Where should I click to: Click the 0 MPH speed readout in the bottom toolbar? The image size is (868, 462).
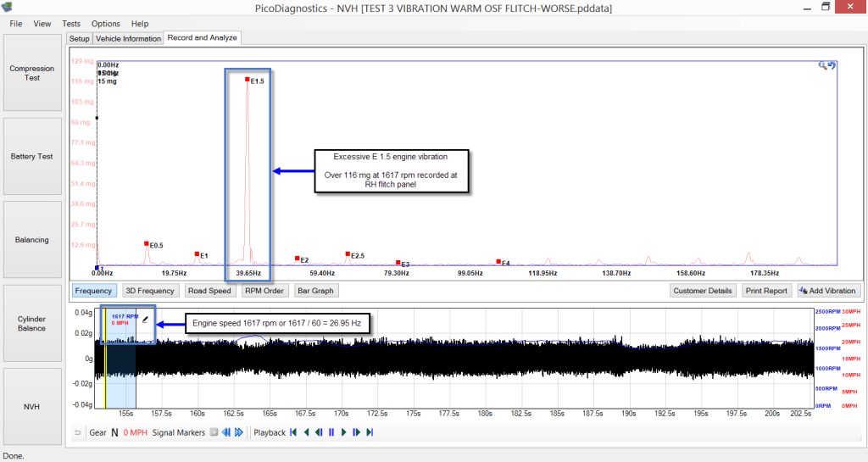(x=135, y=432)
